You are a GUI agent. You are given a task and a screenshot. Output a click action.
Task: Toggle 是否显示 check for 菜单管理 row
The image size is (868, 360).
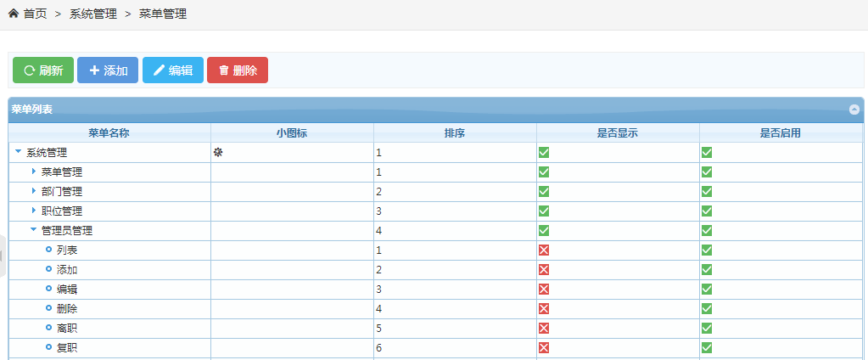544,172
